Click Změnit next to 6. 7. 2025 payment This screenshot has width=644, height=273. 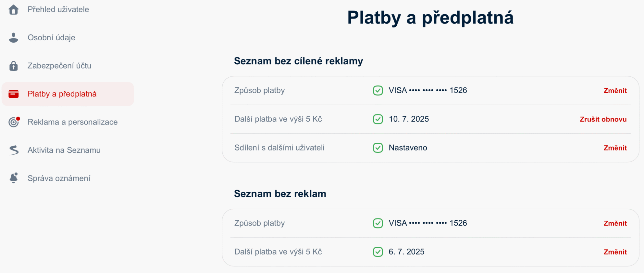pyautogui.click(x=615, y=252)
